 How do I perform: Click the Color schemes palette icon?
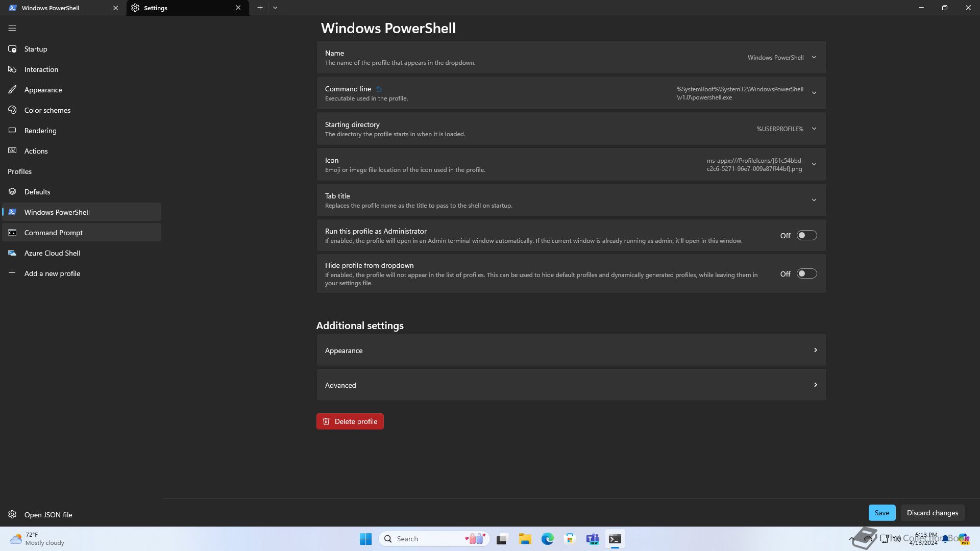tap(12, 110)
